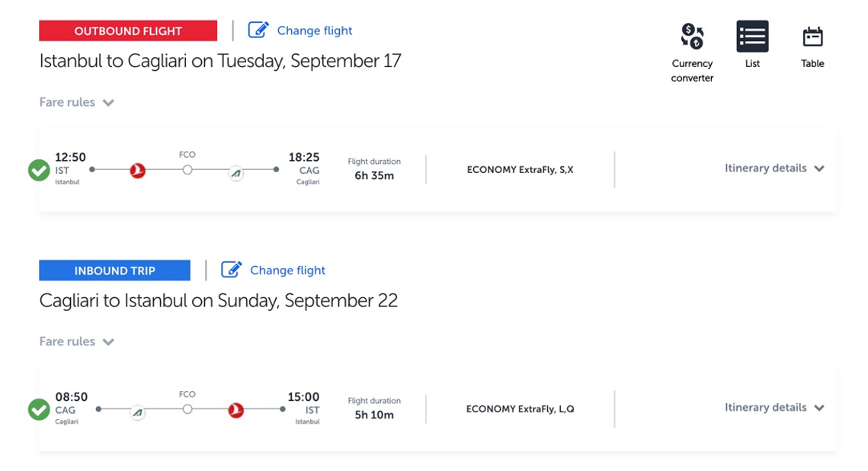868x471 pixels.
Task: Toggle green checkmark for 08:50 CAG flight
Action: 40,409
